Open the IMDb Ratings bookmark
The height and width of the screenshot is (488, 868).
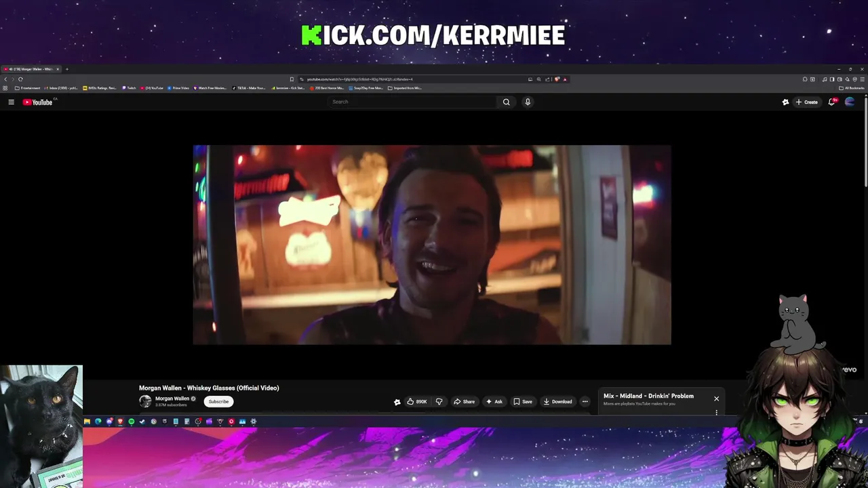(100, 88)
